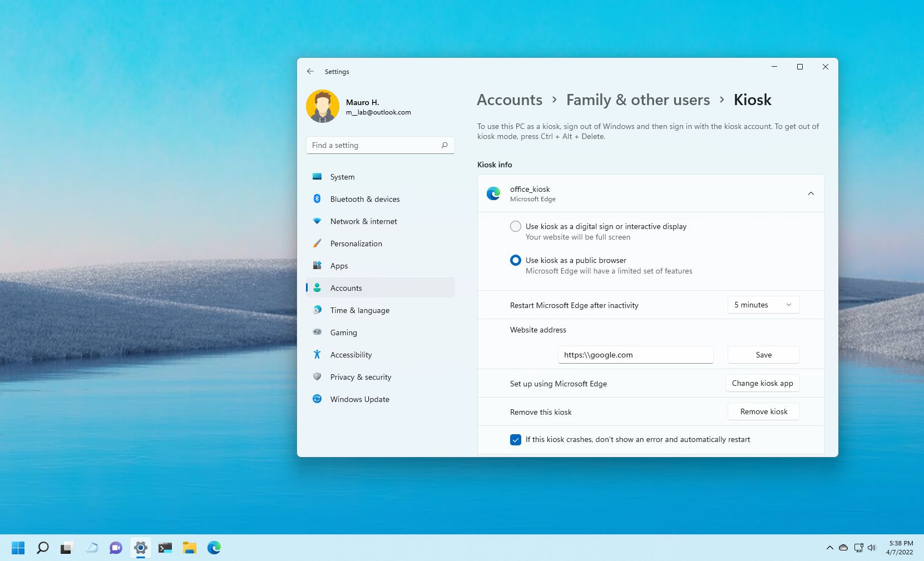Collapse the office_kiosk section

tap(811, 193)
